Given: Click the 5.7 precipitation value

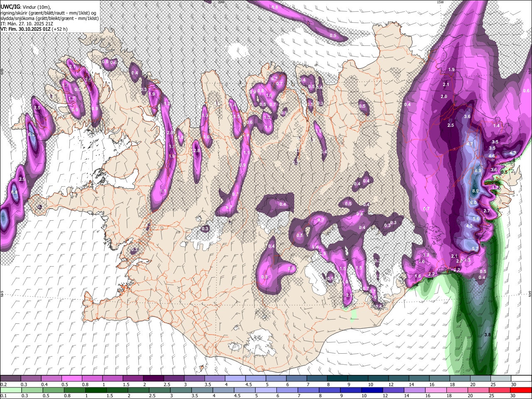Looking at the screenshot, I should [475, 249].
